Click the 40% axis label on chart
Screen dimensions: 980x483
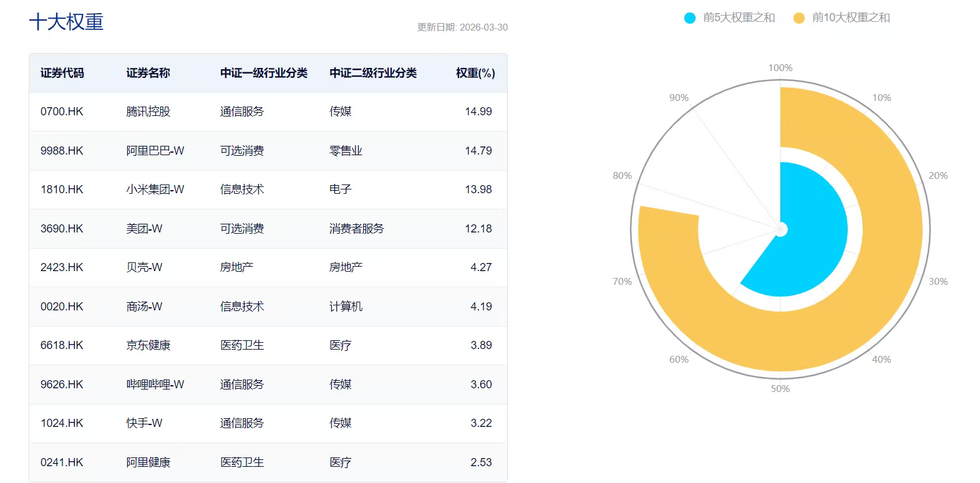[x=881, y=360]
